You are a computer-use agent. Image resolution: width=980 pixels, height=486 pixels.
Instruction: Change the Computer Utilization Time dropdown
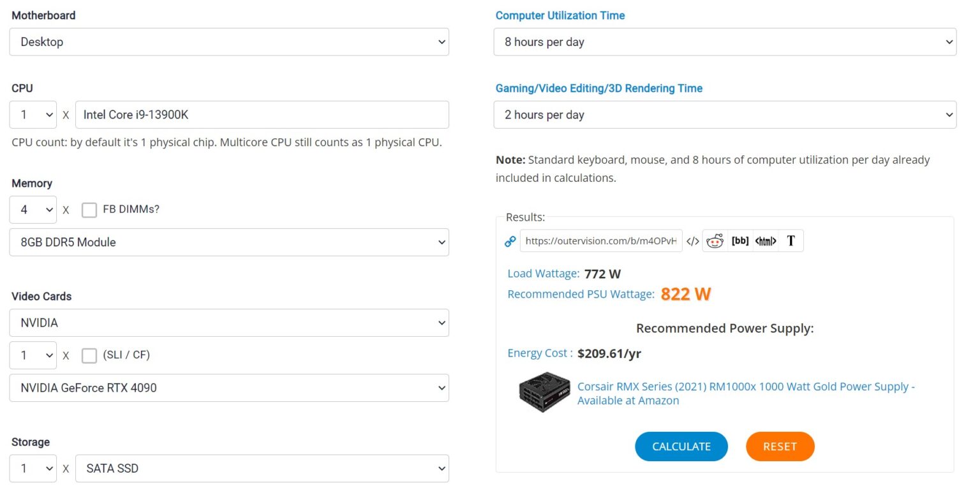tap(725, 42)
